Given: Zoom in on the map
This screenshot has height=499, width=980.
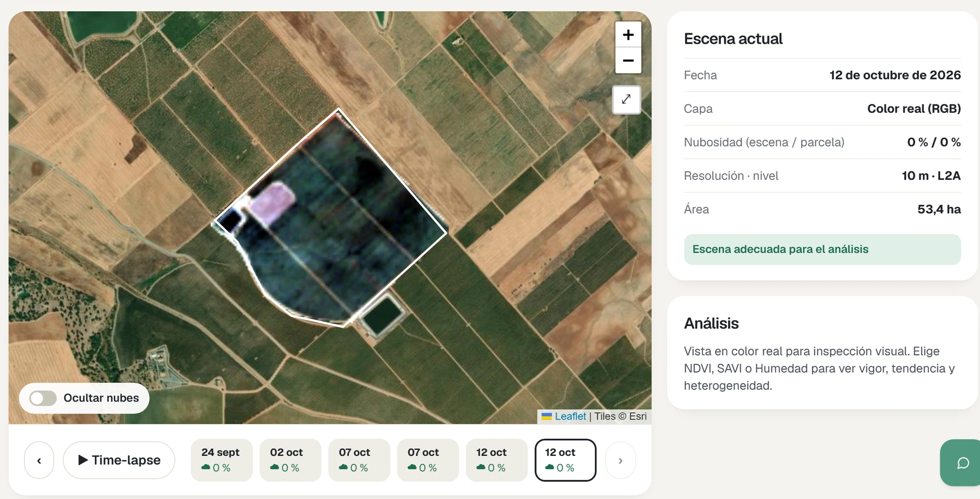Looking at the screenshot, I should click(x=628, y=35).
